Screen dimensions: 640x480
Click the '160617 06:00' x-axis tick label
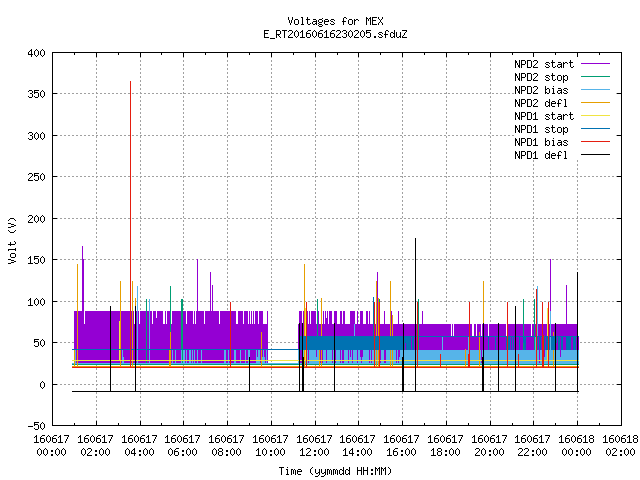pos(182,446)
